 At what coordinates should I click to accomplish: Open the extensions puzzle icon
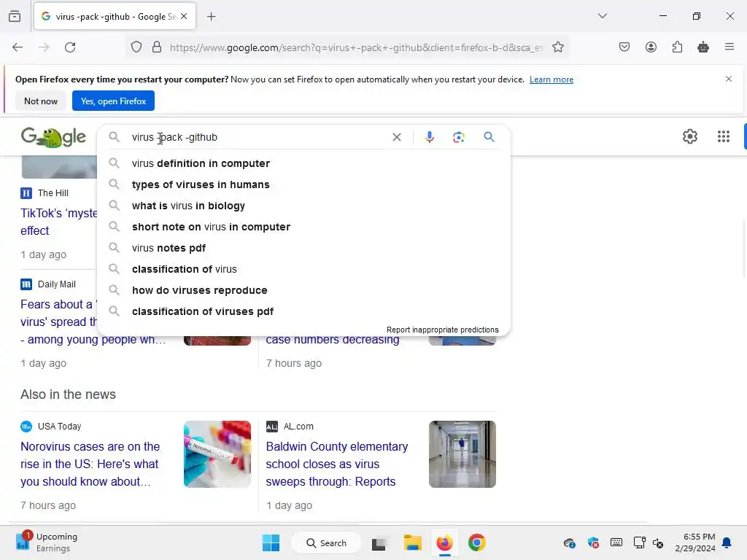(677, 47)
